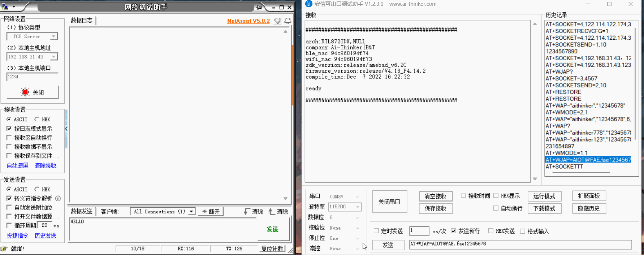The image size is (644, 255).
Task: Click the red close-connection button 关闭
Action: pyautogui.click(x=33, y=92)
